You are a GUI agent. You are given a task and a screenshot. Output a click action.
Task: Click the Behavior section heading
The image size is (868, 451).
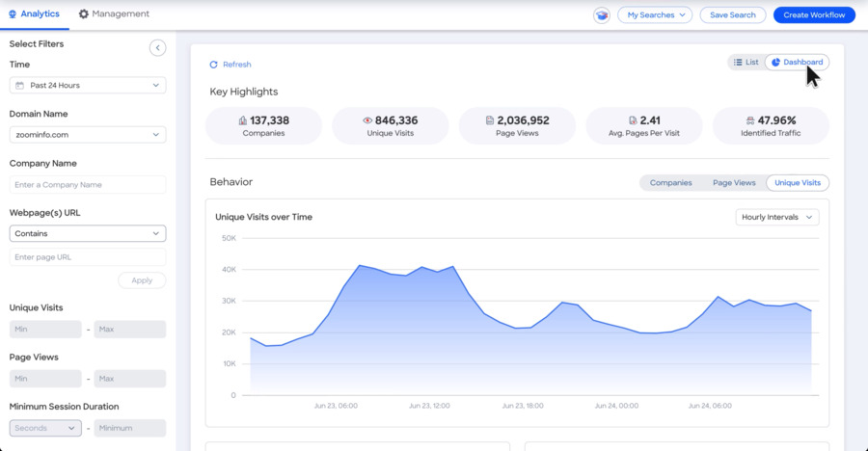click(231, 182)
